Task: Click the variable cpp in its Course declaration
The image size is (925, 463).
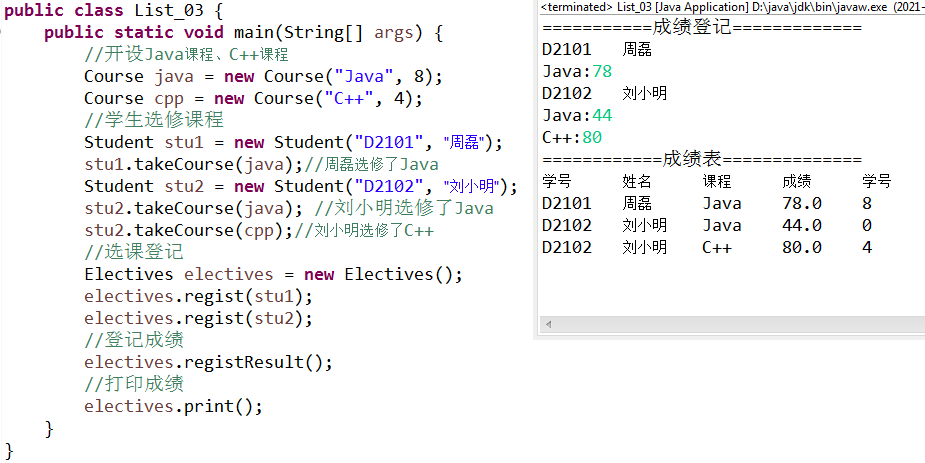Action: pos(169,99)
